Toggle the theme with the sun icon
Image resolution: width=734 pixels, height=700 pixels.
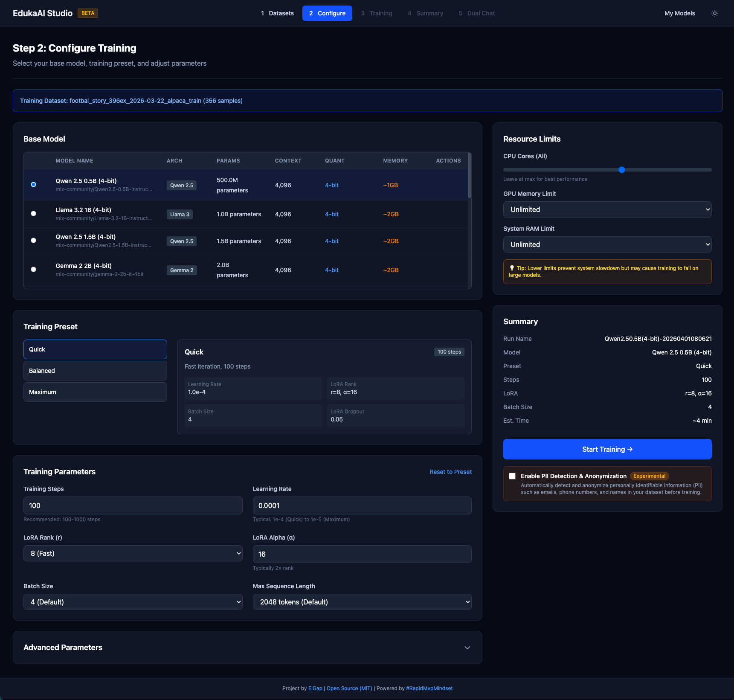point(714,13)
